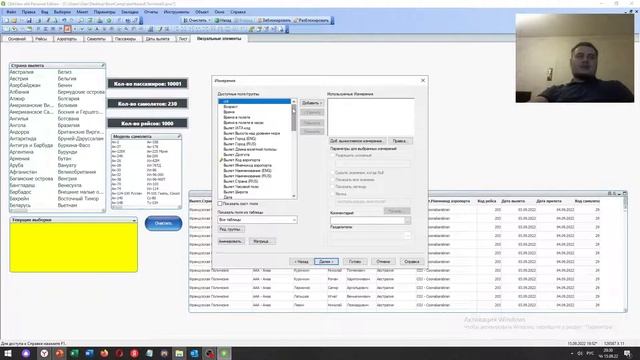
Task: Select Австралия in Страна вылета list
Action: [x=21, y=72]
